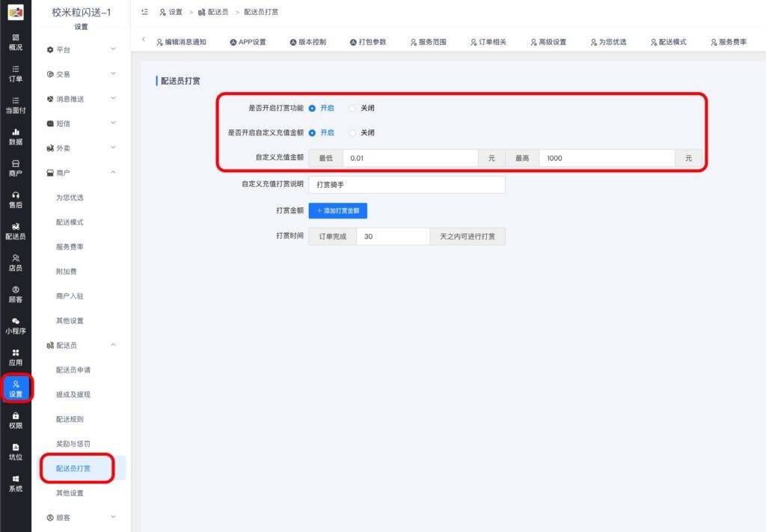The image size is (766, 532).
Task: Collapse the sidebar menu using fold icon
Action: (144, 12)
